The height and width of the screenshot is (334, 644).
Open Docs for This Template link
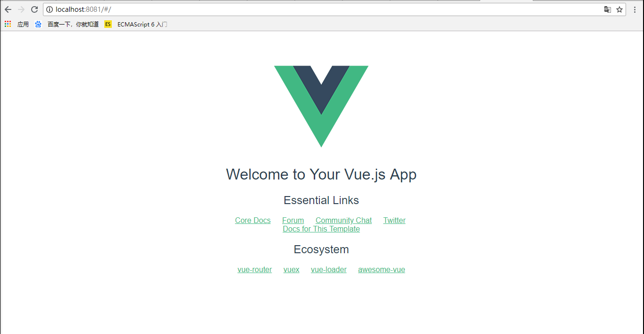click(x=321, y=229)
